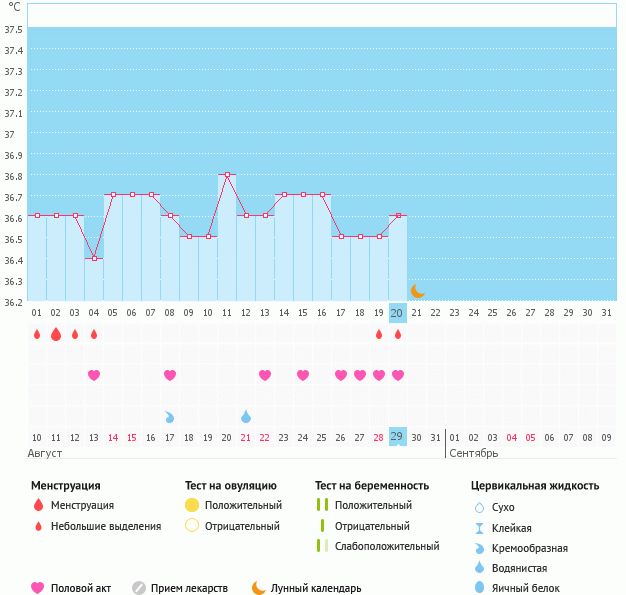Select the highlighted date 29 cell

397,437
